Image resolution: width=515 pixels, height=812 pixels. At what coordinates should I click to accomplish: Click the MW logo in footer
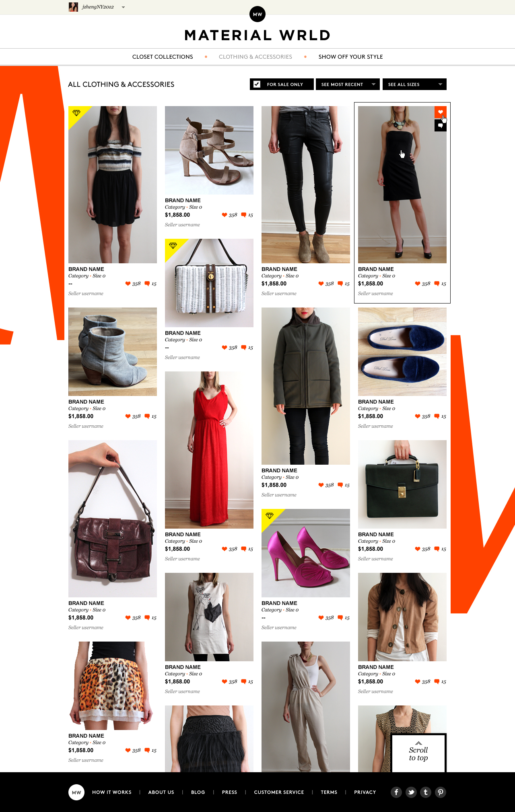coord(76,792)
